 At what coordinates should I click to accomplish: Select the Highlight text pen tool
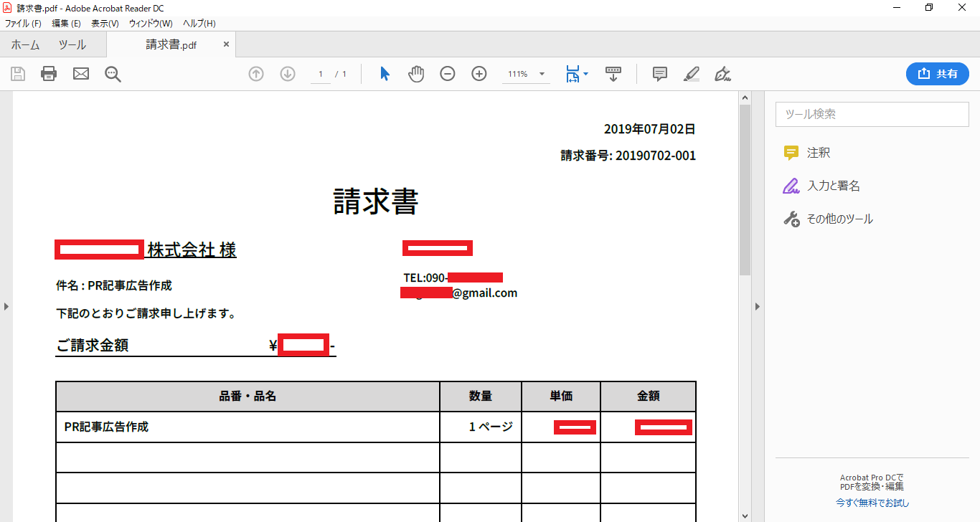coord(691,74)
